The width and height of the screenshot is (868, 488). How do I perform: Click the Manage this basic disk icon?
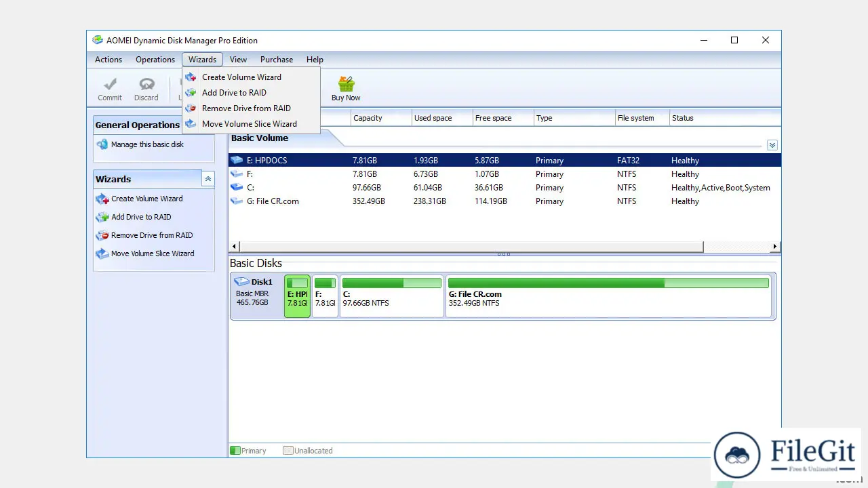point(102,144)
